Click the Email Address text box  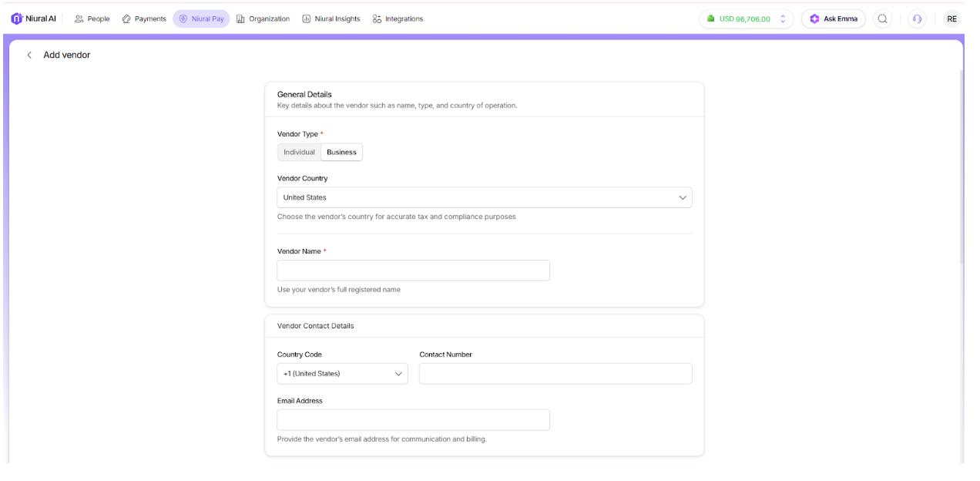pos(413,420)
